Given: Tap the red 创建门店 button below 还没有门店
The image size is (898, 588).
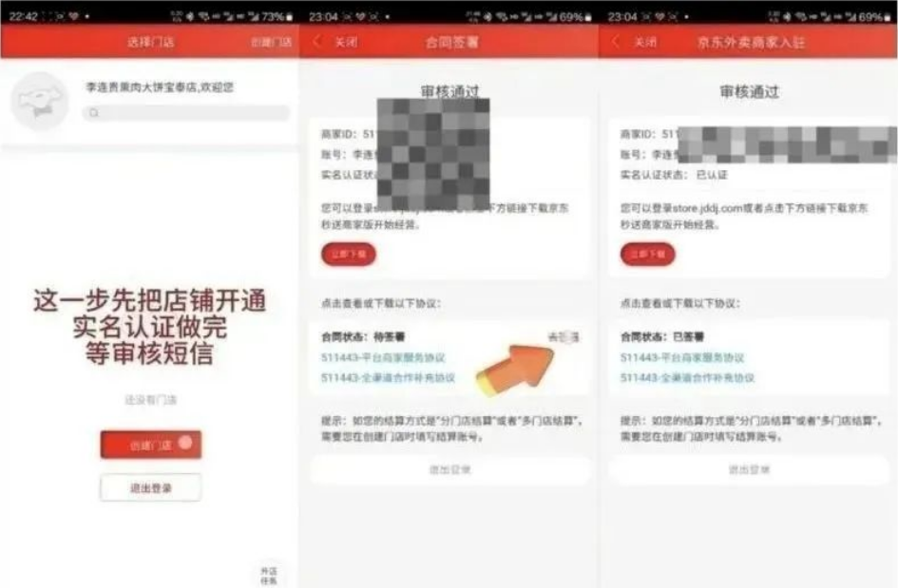Looking at the screenshot, I should (151, 445).
